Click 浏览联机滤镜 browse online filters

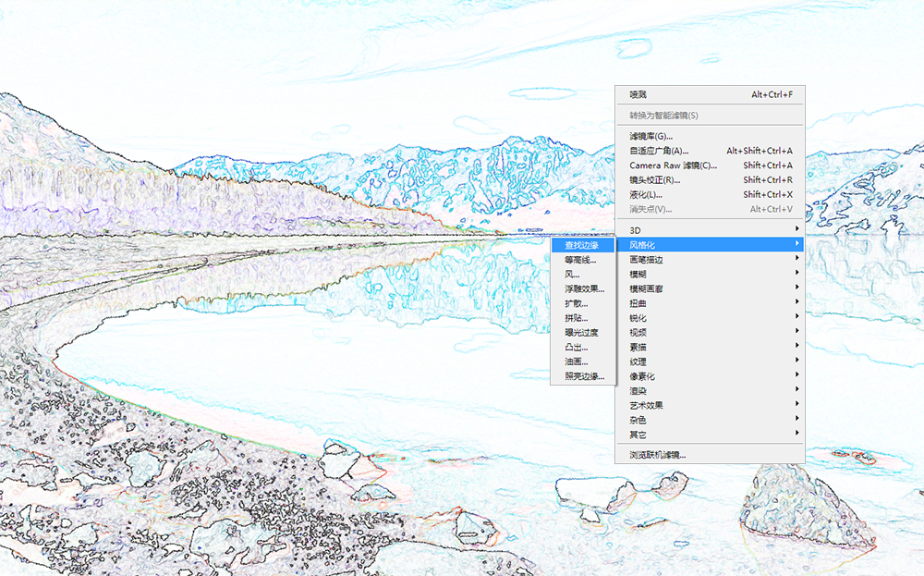tap(658, 455)
